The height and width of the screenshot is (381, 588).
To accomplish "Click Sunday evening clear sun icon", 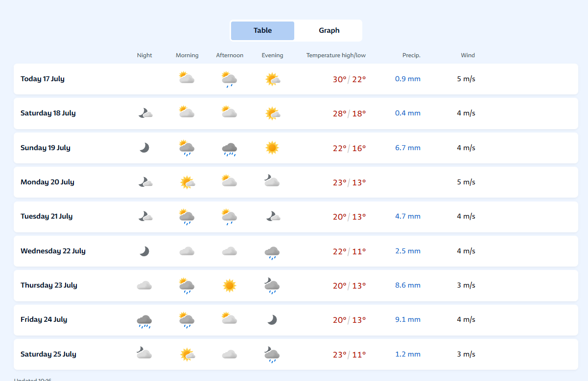I will [272, 148].
